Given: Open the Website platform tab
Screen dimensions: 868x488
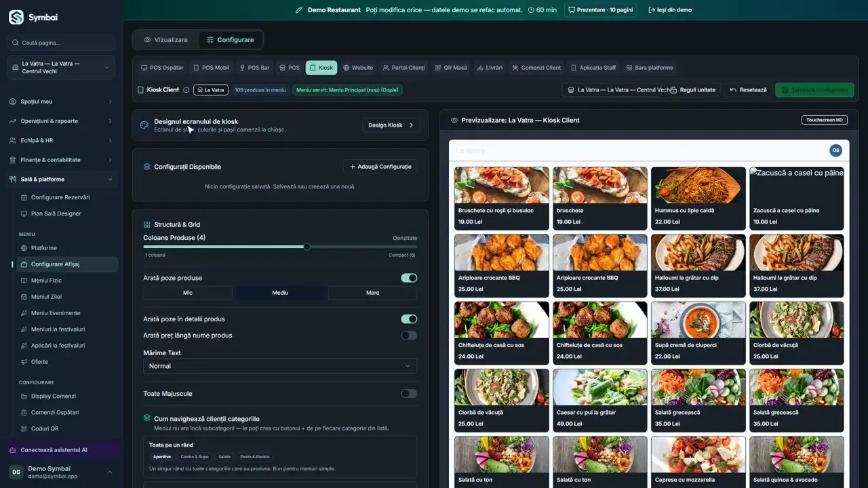Looking at the screenshot, I should (x=358, y=68).
